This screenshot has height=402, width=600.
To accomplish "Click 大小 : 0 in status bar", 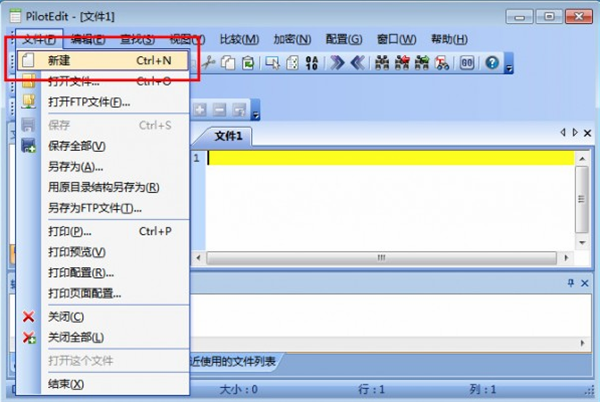I will click(x=238, y=389).
